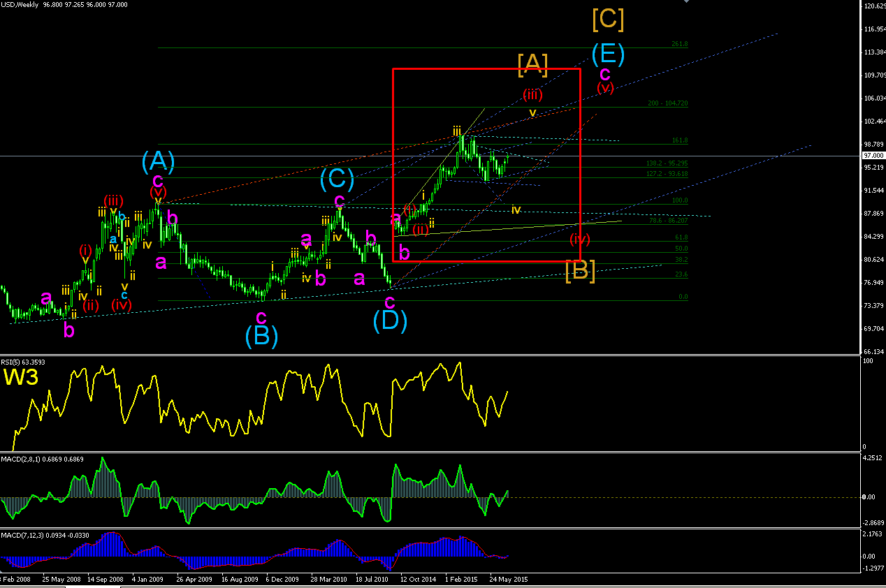This screenshot has width=886, height=588.
Task: Click 109.709 on the price axis
Action: (x=873, y=75)
